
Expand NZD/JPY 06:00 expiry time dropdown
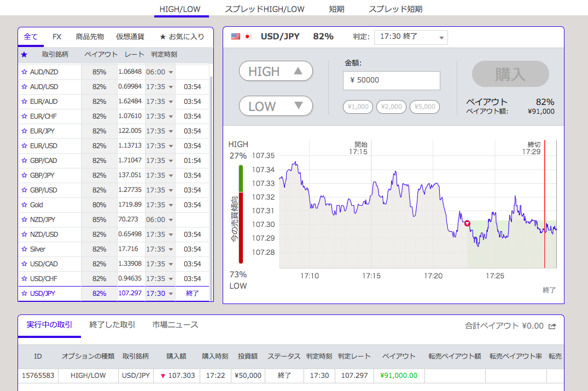[171, 220]
